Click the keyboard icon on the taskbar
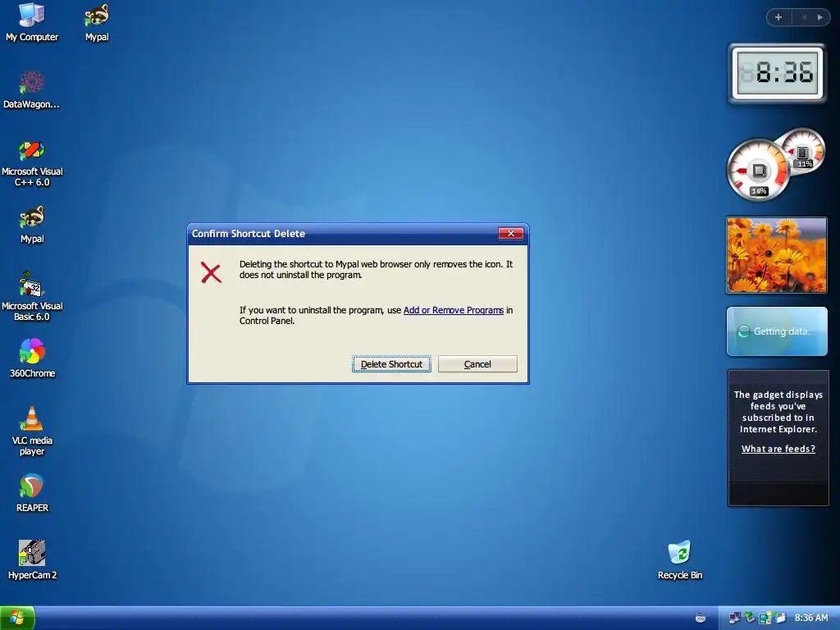This screenshot has width=840, height=630. click(701, 619)
